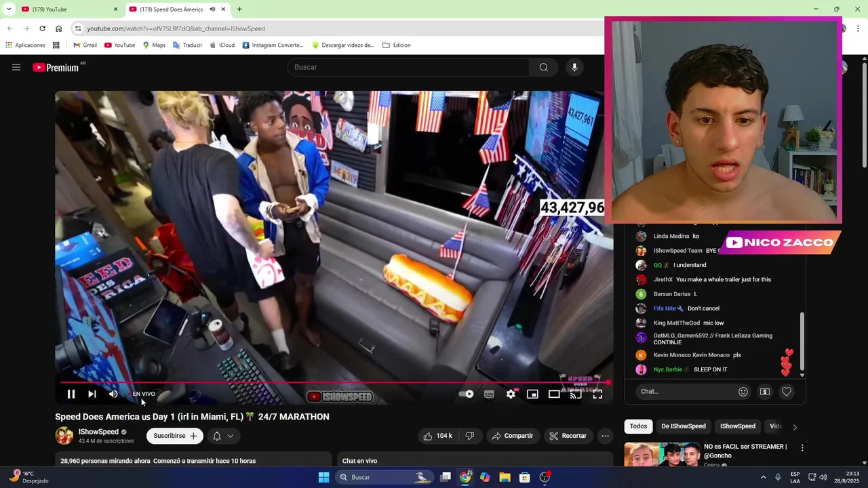Viewport: 868px width, 488px height.
Task: Share video with Compartir
Action: point(513,436)
